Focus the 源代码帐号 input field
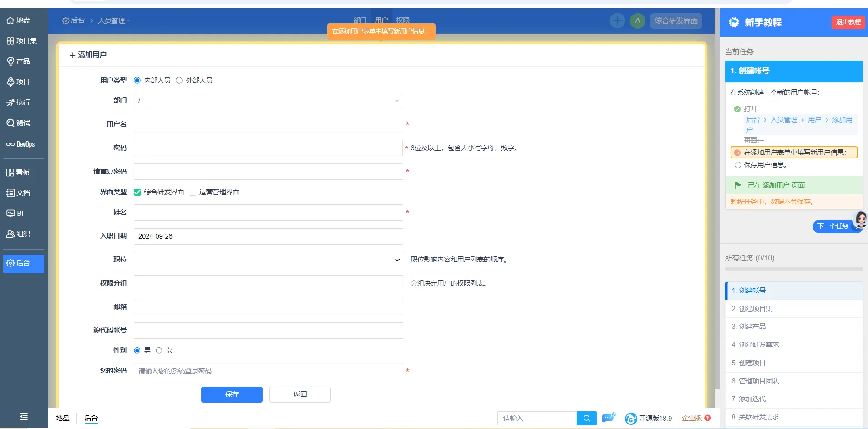 pyautogui.click(x=269, y=331)
